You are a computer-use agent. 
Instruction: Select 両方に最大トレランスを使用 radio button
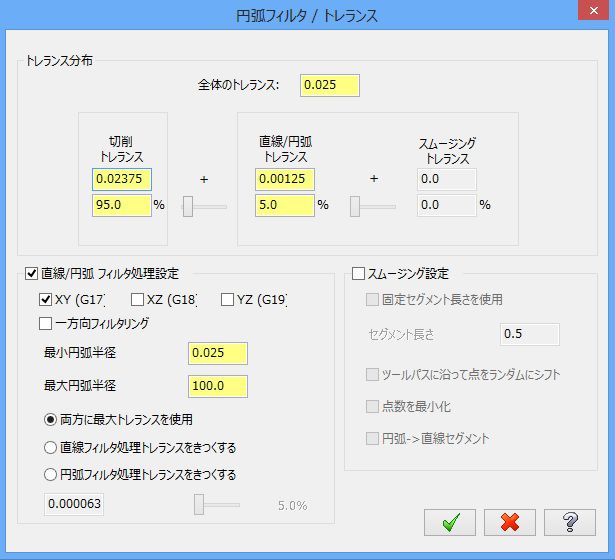[50, 420]
